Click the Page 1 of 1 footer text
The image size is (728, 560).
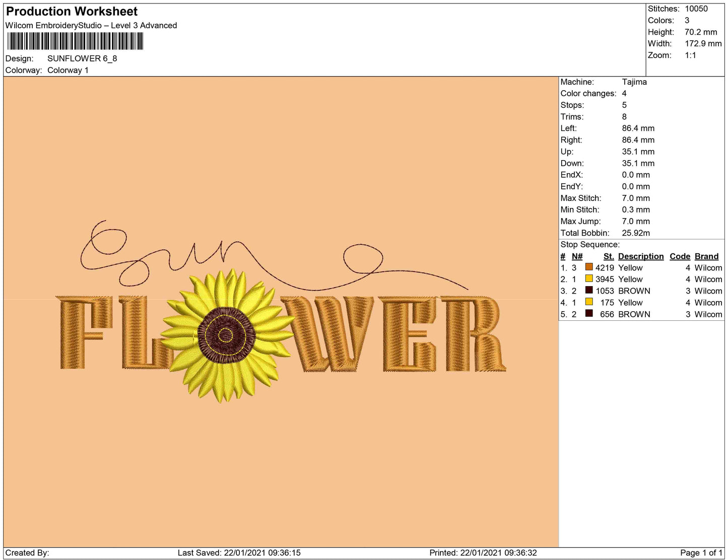(x=701, y=552)
